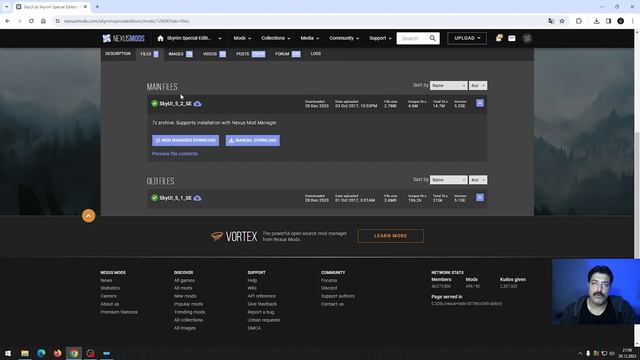640x360 pixels.
Task: Open the footer Trending mods link
Action: click(189, 312)
